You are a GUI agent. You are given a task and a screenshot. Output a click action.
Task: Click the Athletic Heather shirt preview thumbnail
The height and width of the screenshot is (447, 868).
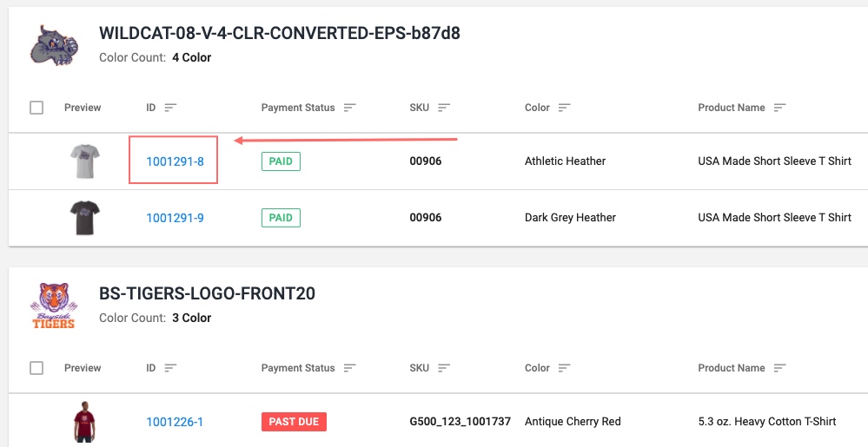[x=85, y=161]
